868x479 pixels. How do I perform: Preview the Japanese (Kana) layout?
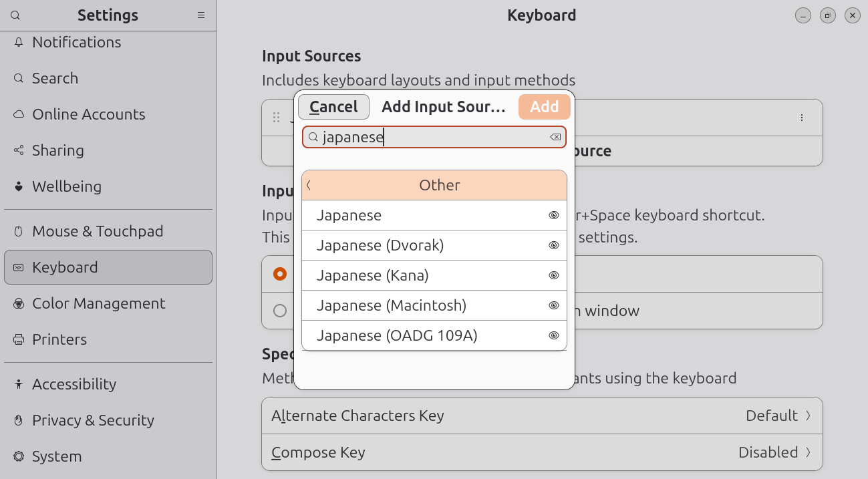tap(553, 275)
